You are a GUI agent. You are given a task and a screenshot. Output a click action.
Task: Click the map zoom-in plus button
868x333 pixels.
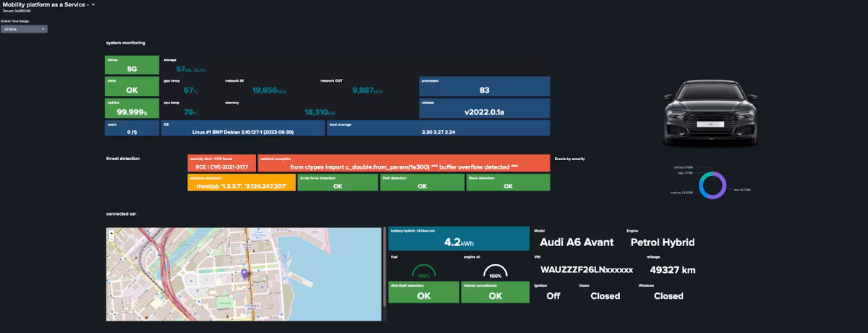pos(111,233)
